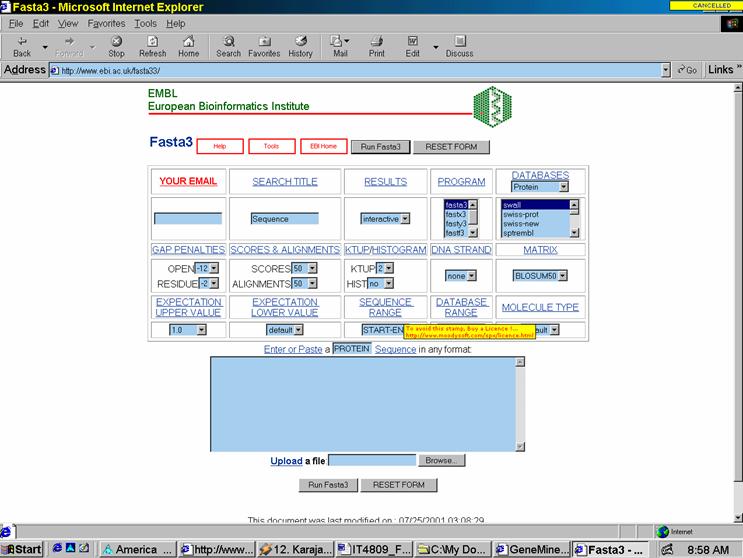Open the ALIGNMENTS value dropdown
Viewport: 743px width, 558px height.
pos(312,283)
